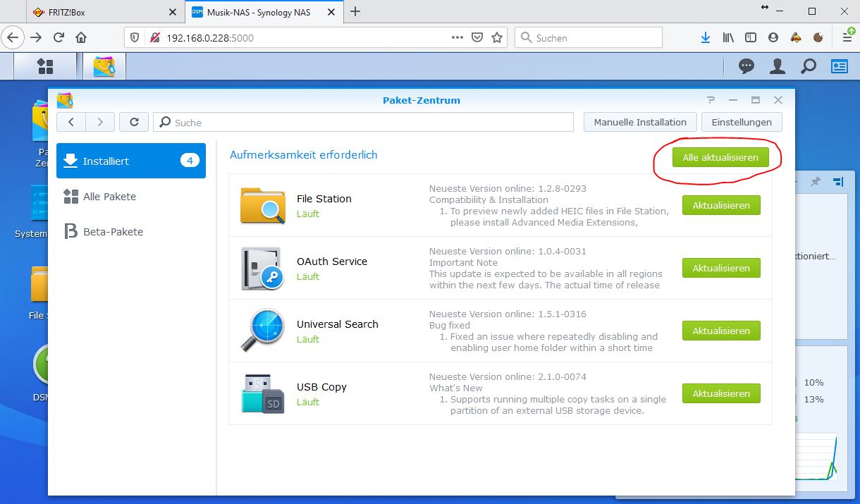Click the USB Copy package name

coord(321,387)
